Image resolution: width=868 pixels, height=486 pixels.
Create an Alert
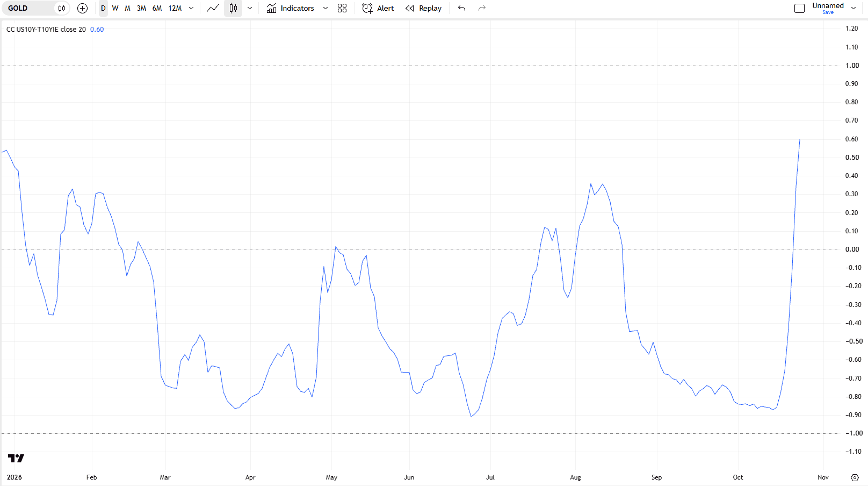click(x=378, y=8)
